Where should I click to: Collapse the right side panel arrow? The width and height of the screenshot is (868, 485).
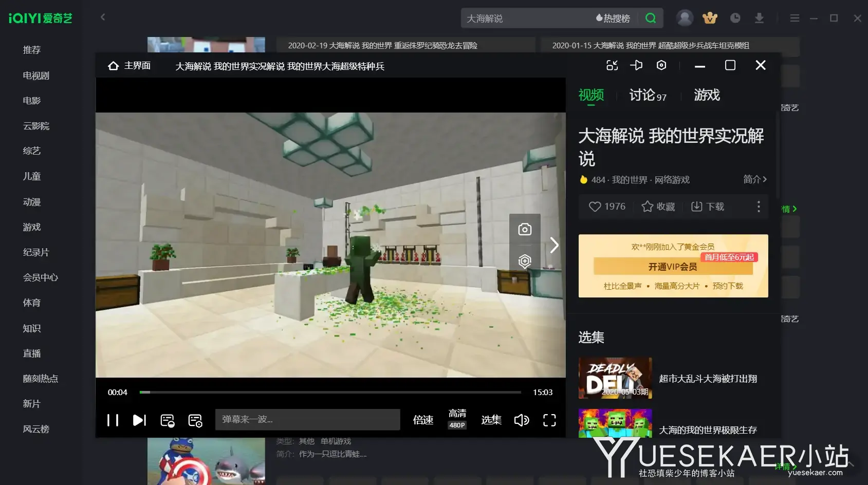[x=554, y=245]
